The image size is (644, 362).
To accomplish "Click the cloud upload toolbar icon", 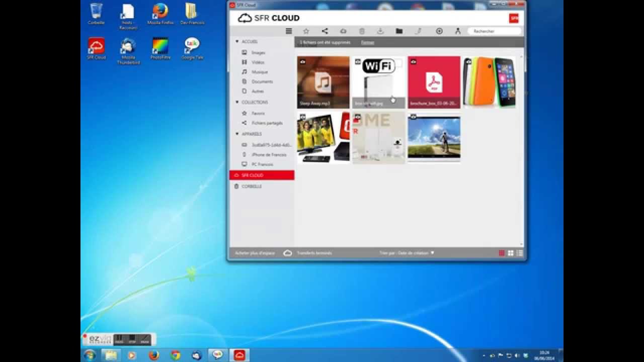I will 343,31.
